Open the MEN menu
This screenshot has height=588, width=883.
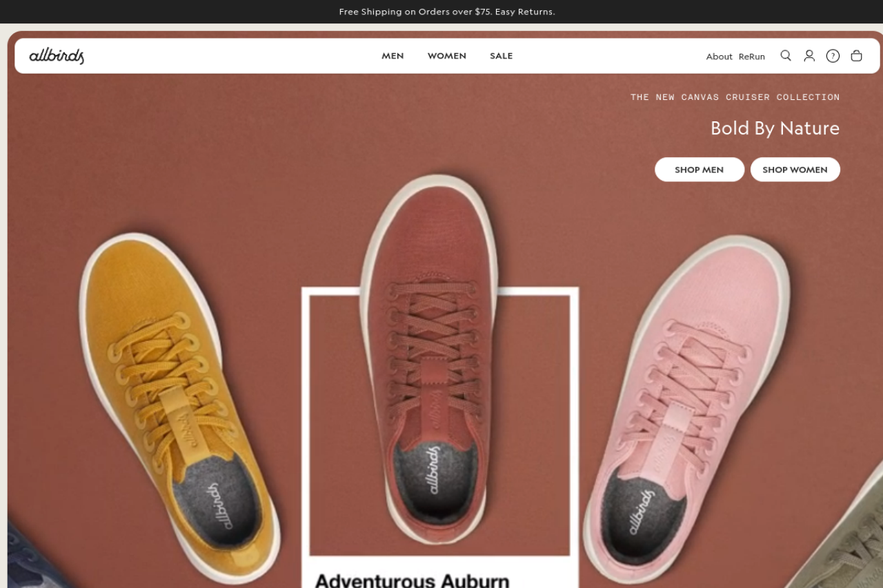click(x=393, y=56)
